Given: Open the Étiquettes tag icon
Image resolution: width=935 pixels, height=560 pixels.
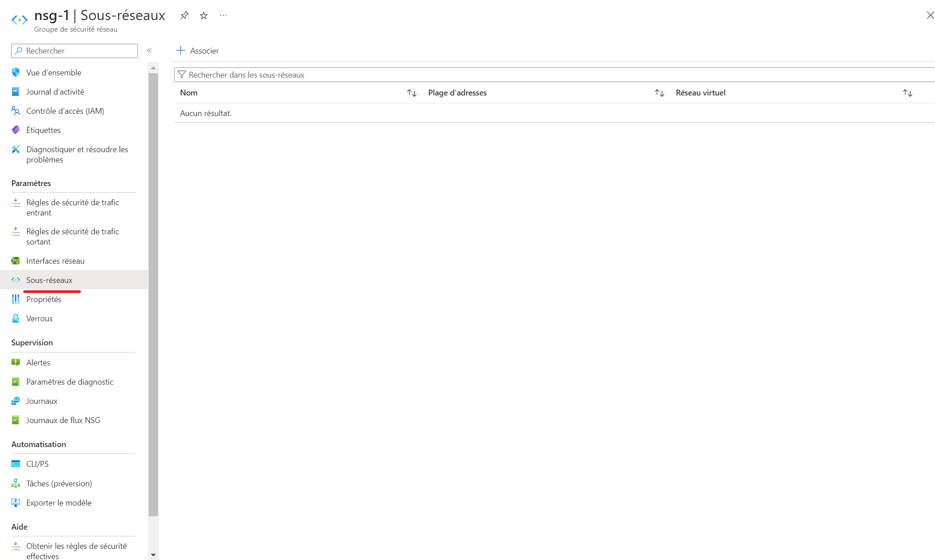Looking at the screenshot, I should pyautogui.click(x=16, y=130).
